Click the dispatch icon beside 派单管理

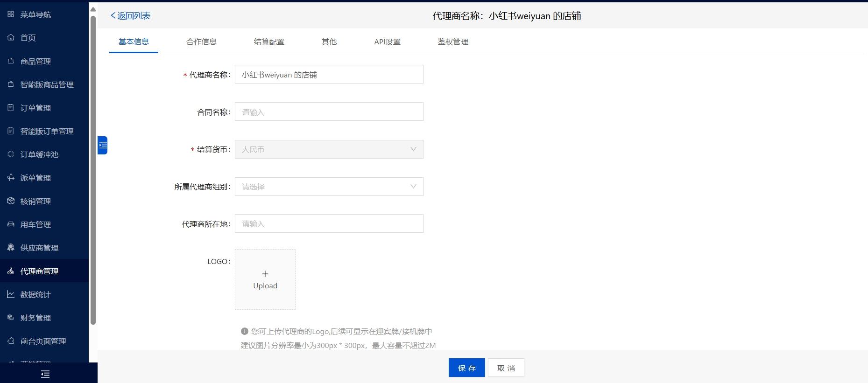pos(11,177)
